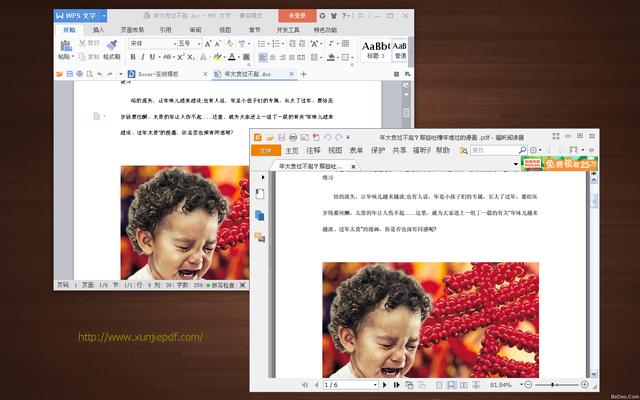The image size is (640, 400).
Task: Go to next page in Foxit Reader
Action: pyautogui.click(x=384, y=385)
